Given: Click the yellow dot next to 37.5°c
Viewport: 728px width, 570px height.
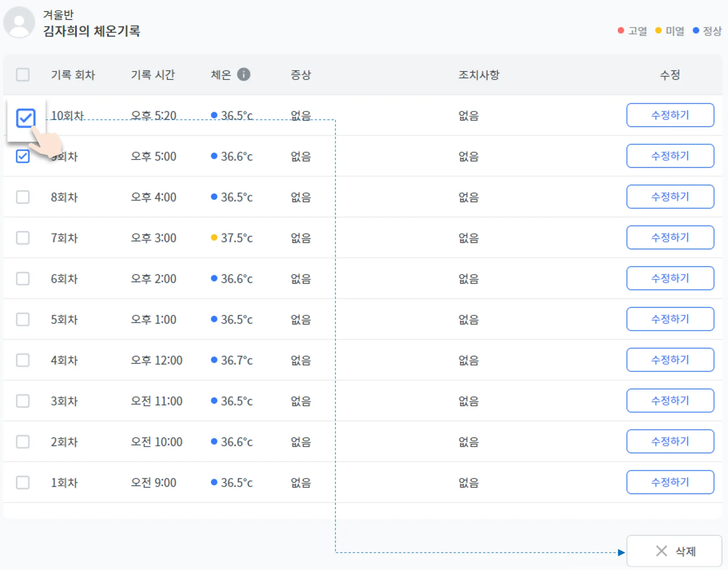Looking at the screenshot, I should click(214, 238).
